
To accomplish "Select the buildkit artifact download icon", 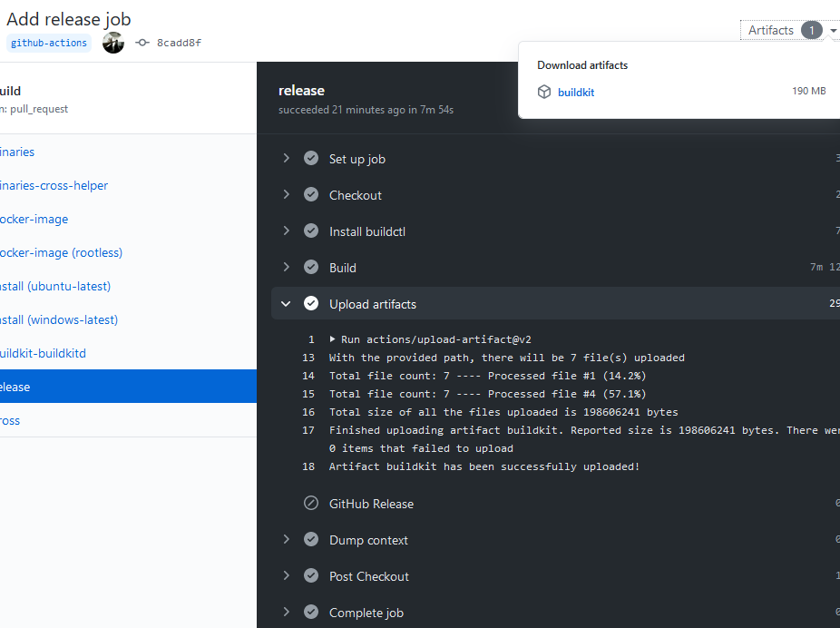I will 543,91.
